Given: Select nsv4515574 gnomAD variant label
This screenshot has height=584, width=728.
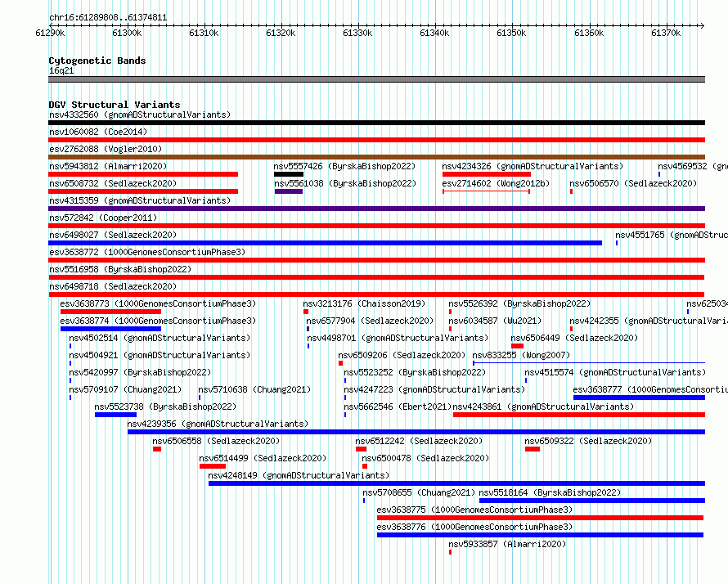Looking at the screenshot, I should [x=615, y=372].
